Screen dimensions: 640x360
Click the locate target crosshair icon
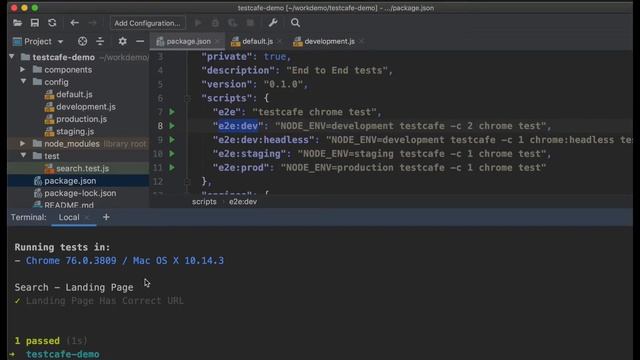(x=82, y=41)
